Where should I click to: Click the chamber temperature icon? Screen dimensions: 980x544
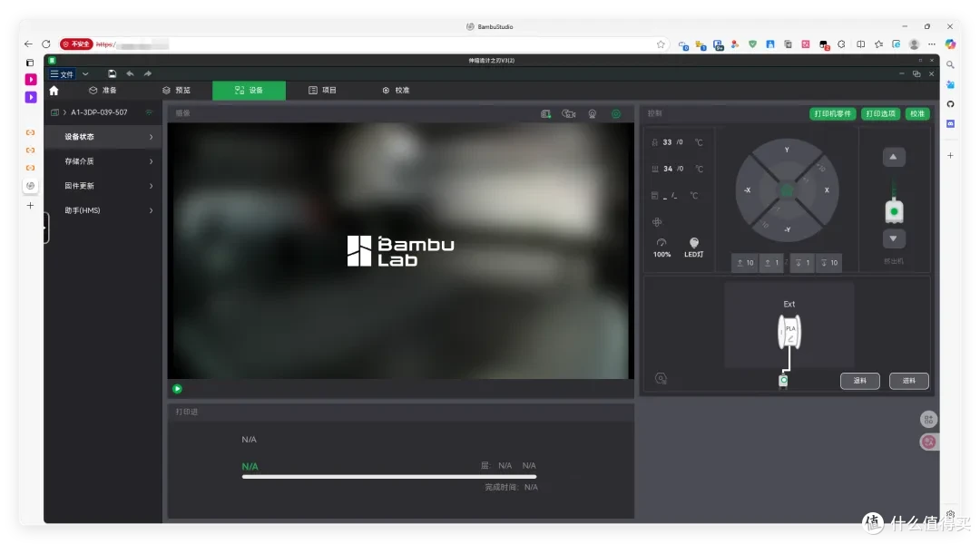[654, 196]
